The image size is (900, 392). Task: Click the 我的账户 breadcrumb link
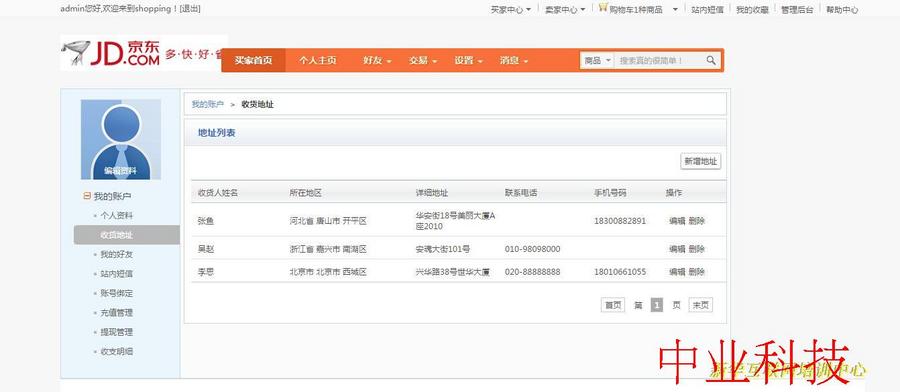tap(208, 104)
